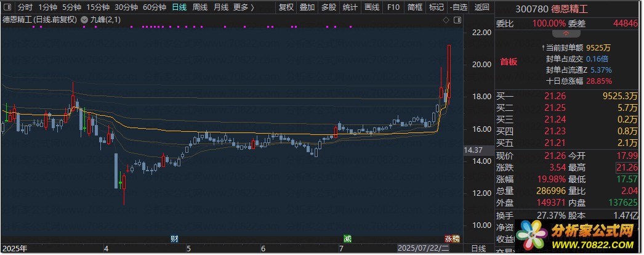Click the 量比 value 2.04

(630, 192)
